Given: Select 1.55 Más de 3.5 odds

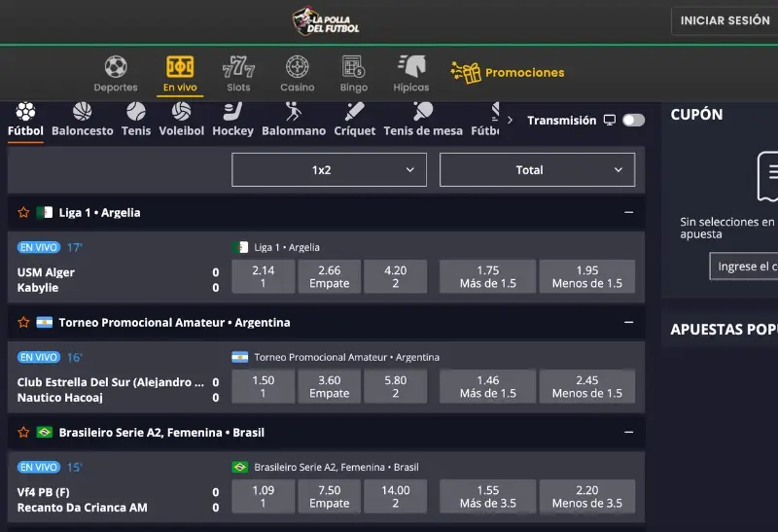Looking at the screenshot, I should 488,496.
